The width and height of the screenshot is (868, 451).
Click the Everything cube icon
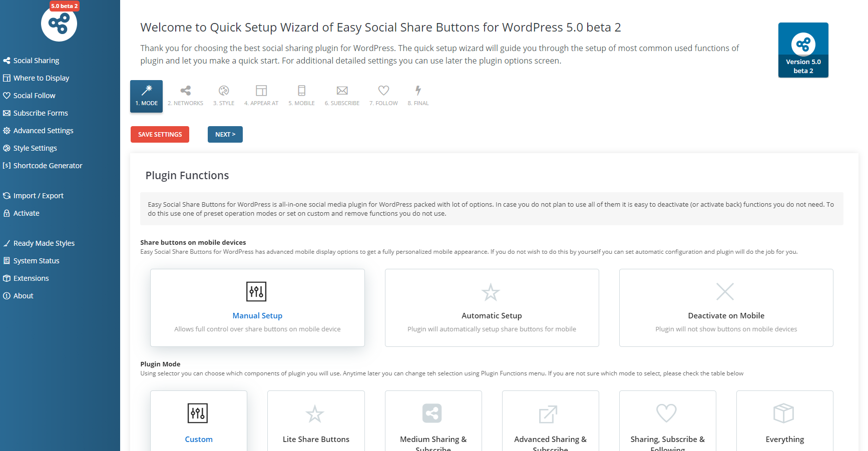[783, 413]
